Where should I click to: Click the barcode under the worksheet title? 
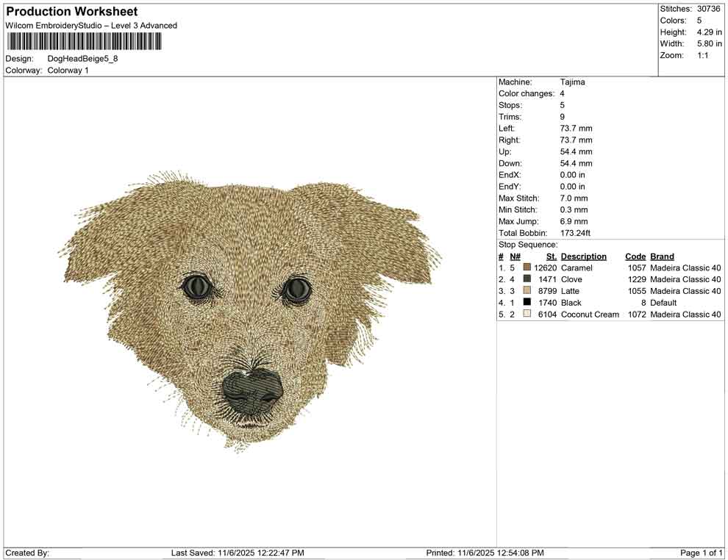84,42
